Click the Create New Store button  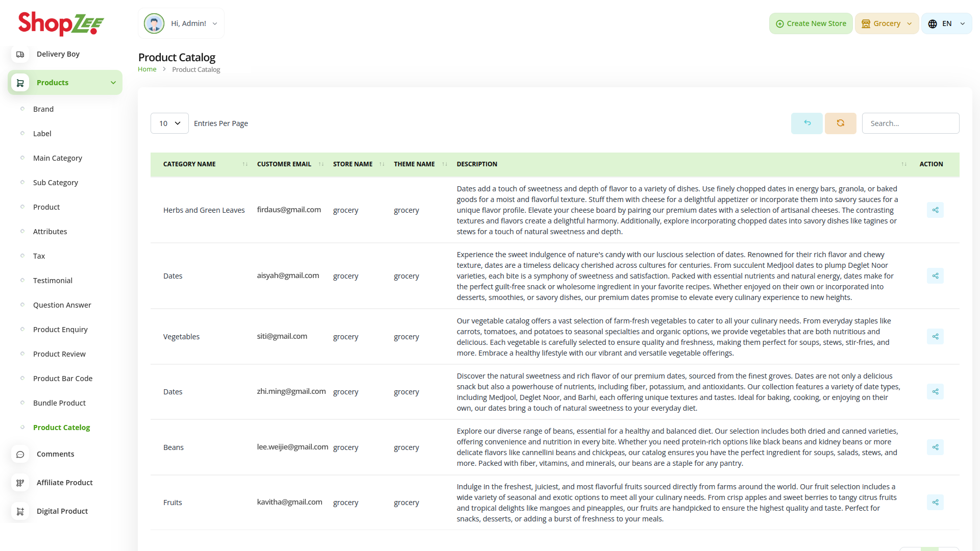click(811, 23)
